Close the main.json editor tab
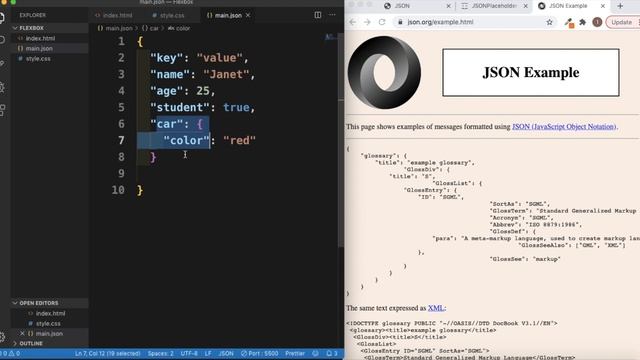Image resolution: width=640 pixels, height=360 pixels. (248, 15)
